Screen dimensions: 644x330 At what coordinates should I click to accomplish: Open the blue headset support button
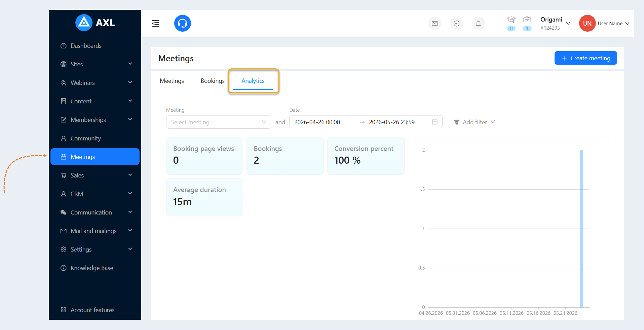point(183,23)
